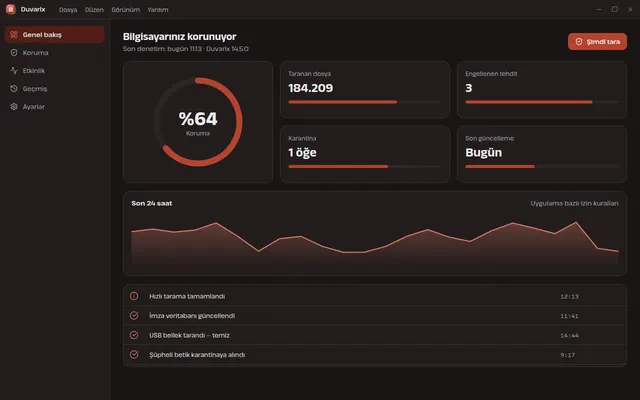The image size is (640, 400).
Task: Open the Yardım menu
Action: click(x=158, y=9)
